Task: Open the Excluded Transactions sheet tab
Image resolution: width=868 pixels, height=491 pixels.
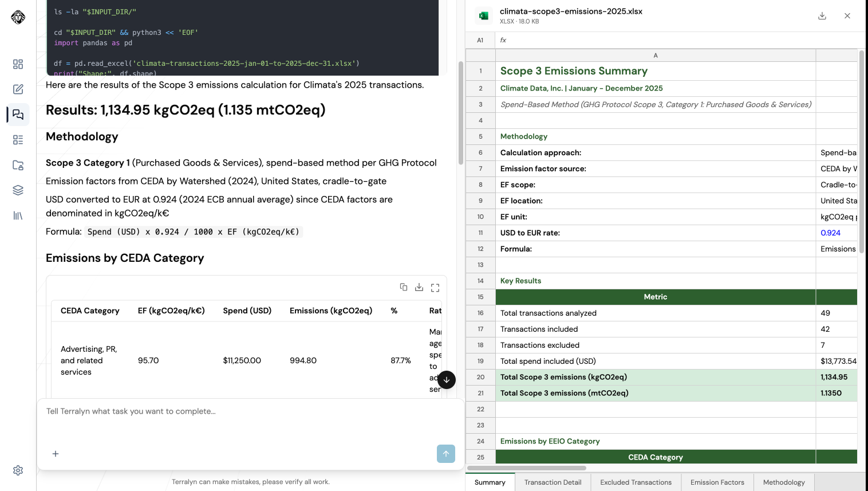Action: 636,482
